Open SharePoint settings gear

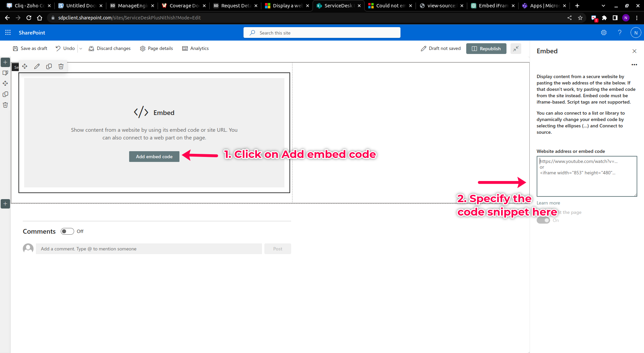[x=604, y=33]
